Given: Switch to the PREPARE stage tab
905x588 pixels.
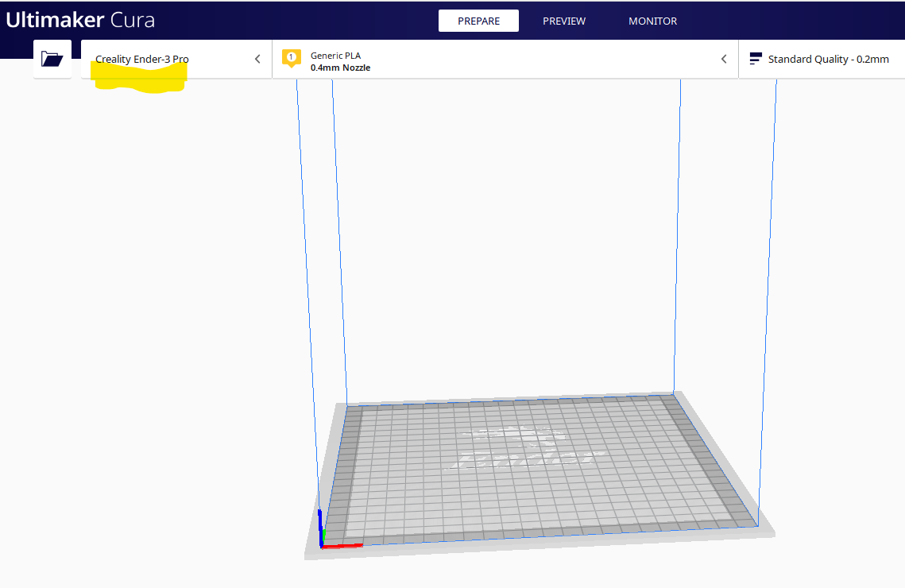Looking at the screenshot, I should (x=478, y=21).
